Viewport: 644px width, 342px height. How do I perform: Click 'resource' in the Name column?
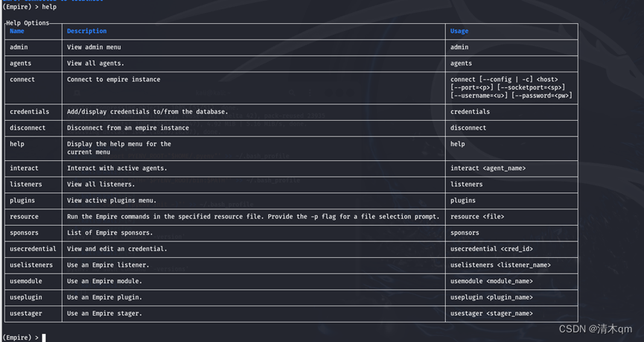click(24, 217)
